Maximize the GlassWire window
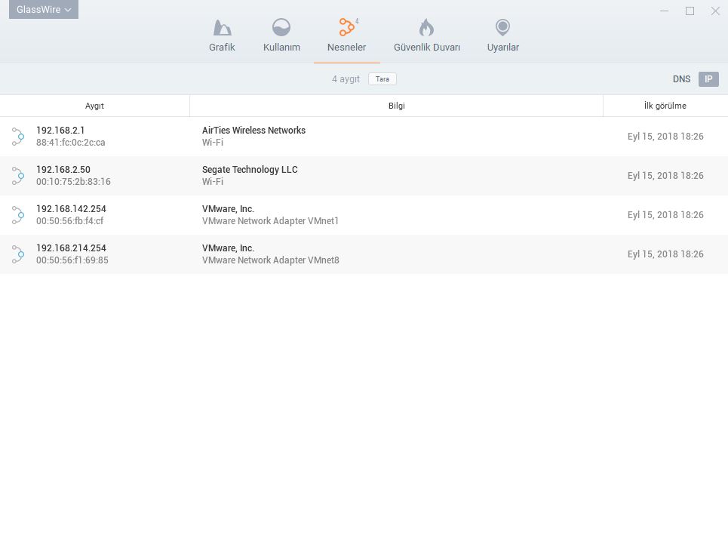The image size is (728, 560). [x=690, y=11]
